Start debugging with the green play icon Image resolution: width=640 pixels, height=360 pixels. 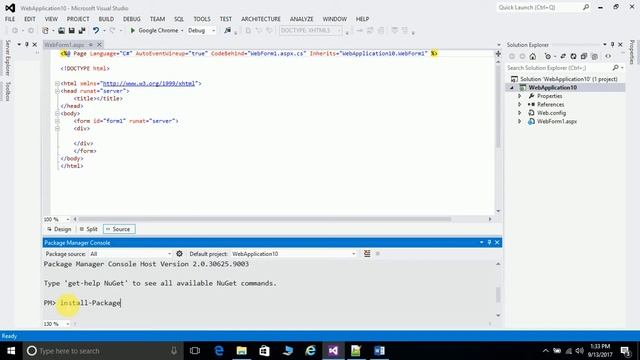pyautogui.click(x=132, y=31)
